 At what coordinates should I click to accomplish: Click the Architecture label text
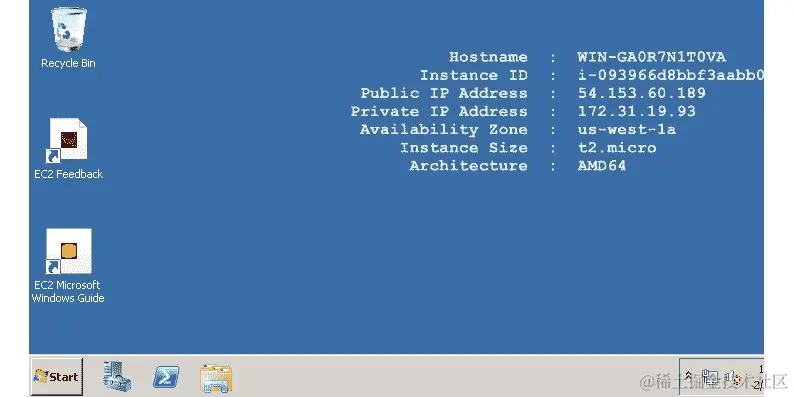[x=469, y=166]
